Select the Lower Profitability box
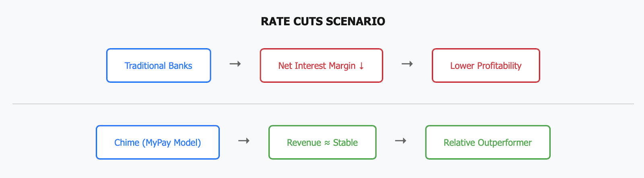This screenshot has height=178, width=644. 486,65
